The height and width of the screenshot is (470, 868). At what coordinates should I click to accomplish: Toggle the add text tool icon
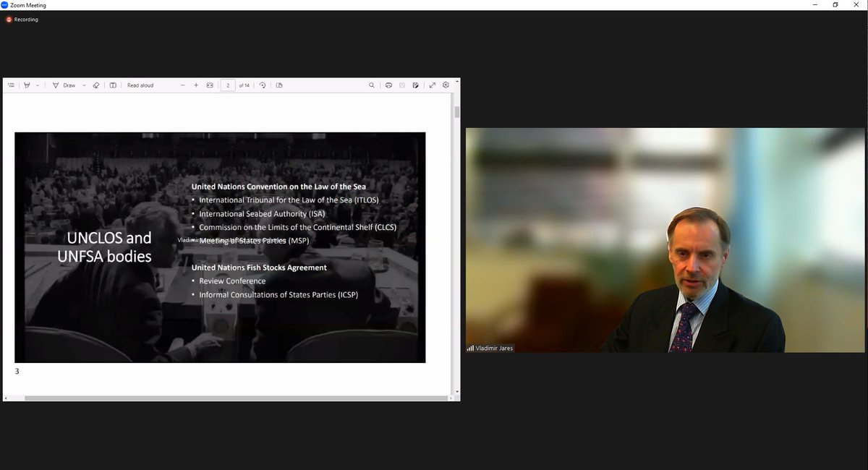tap(113, 85)
